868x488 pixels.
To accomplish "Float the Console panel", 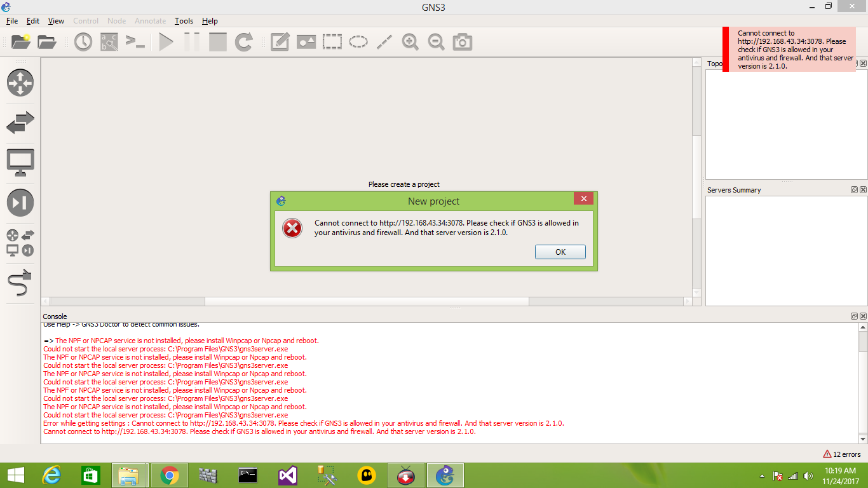I will (x=855, y=316).
